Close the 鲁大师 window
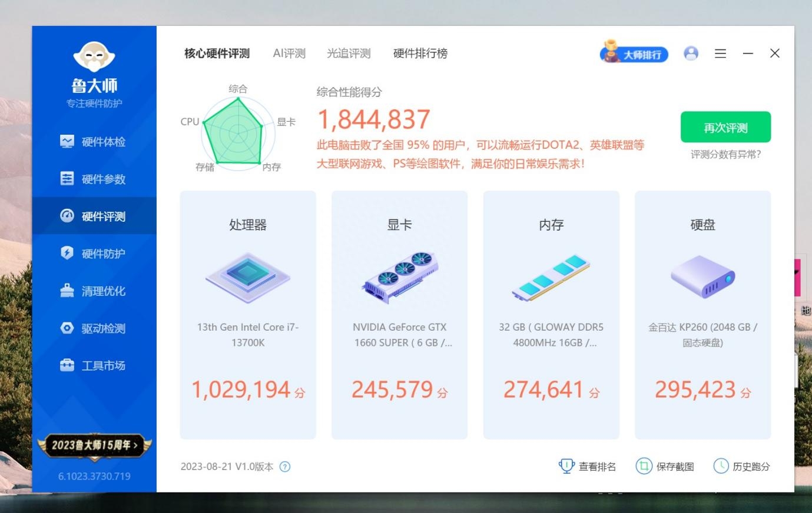Image resolution: width=812 pixels, height=513 pixels. (775, 54)
